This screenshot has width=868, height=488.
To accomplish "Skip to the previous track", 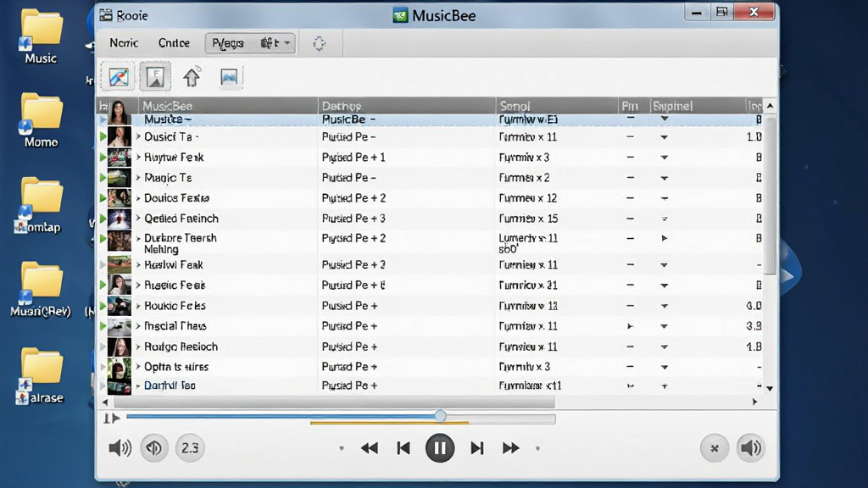I will (403, 447).
